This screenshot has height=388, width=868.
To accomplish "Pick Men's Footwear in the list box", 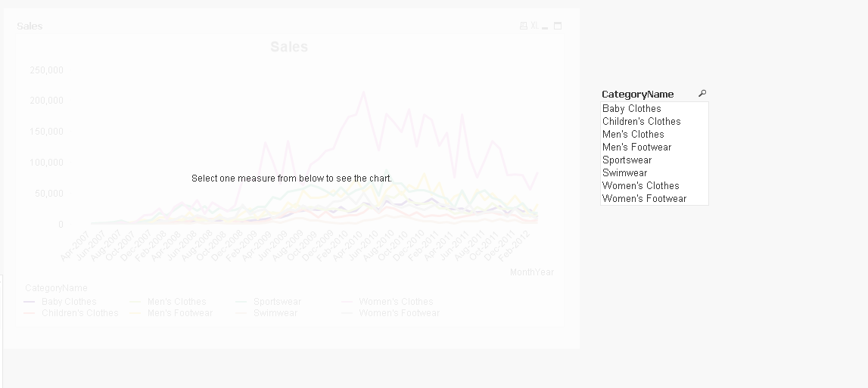I will [x=637, y=147].
